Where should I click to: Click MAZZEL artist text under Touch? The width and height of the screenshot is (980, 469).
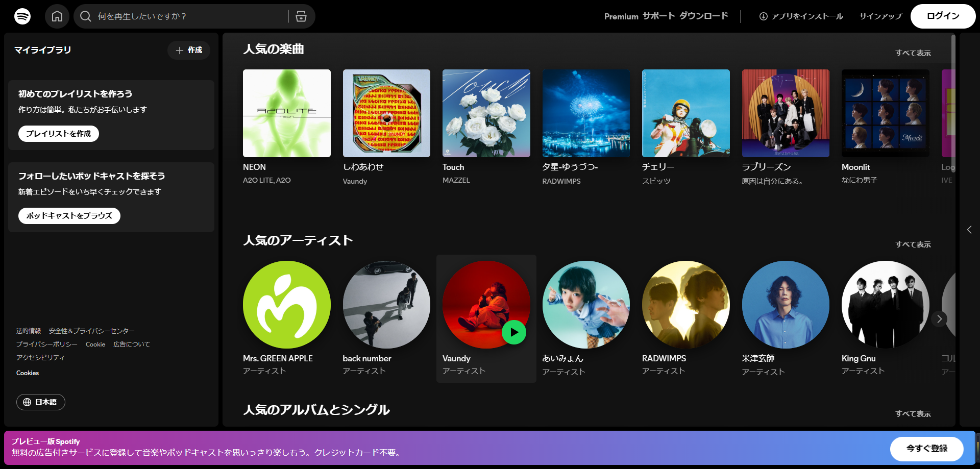pos(456,180)
